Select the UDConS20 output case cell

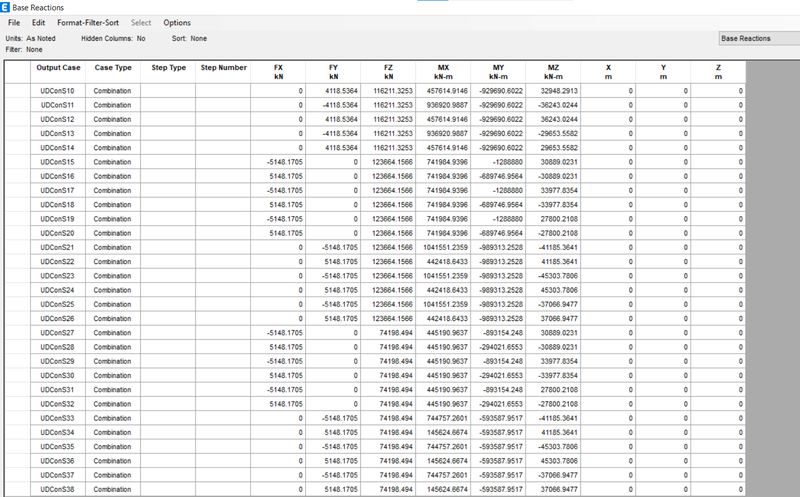coord(58,233)
